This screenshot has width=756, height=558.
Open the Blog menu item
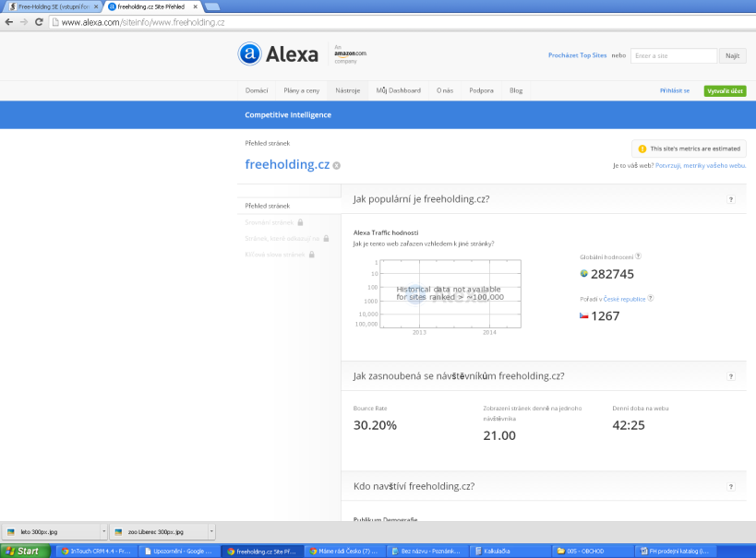click(516, 90)
